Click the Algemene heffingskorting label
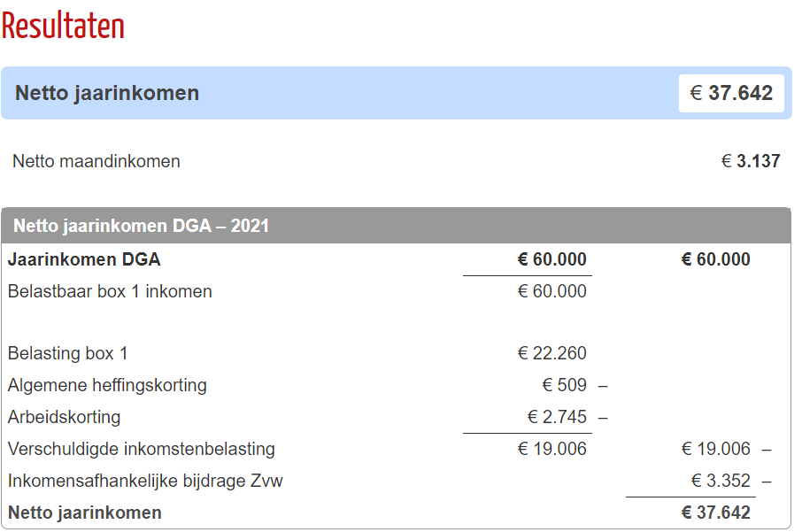 point(107,385)
